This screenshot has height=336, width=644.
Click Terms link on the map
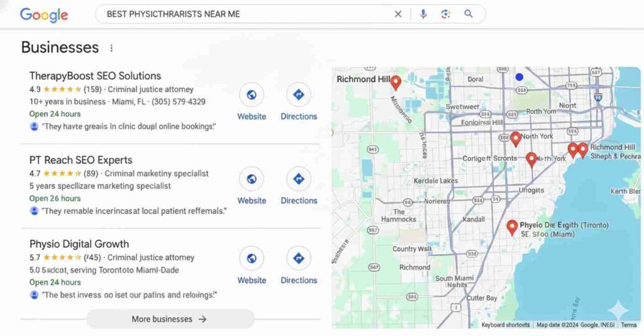pos(629,325)
